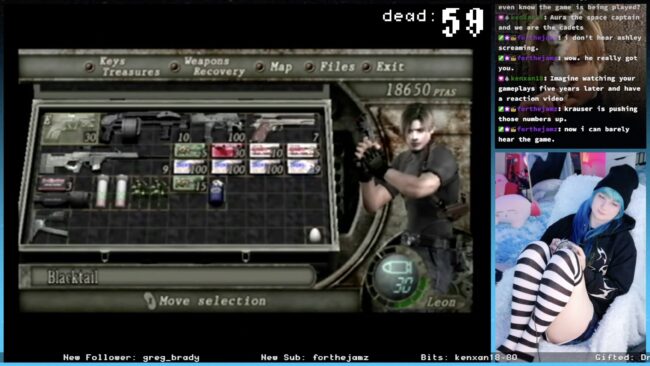
Task: Select the left first aid spray
Action: coord(102,191)
